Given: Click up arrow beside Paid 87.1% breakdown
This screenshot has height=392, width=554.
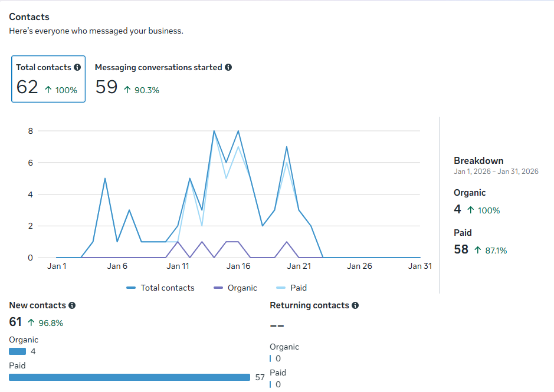Looking at the screenshot, I should (x=478, y=250).
